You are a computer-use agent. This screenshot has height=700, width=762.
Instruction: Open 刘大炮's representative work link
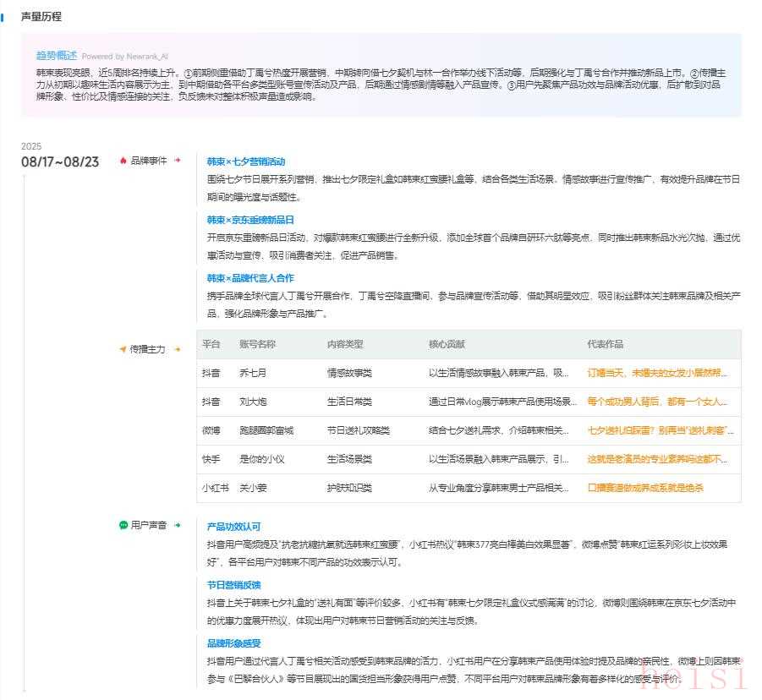tap(657, 402)
